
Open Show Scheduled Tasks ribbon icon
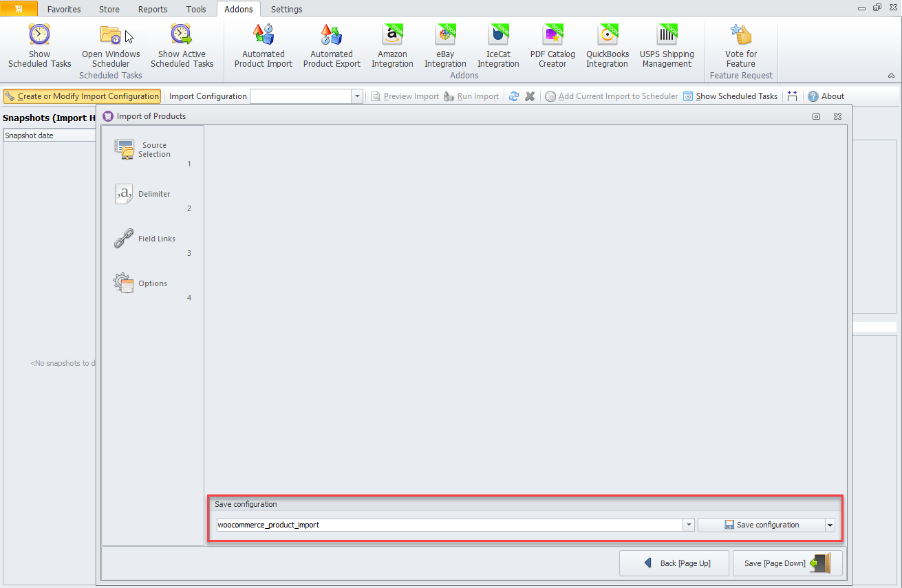tap(39, 45)
